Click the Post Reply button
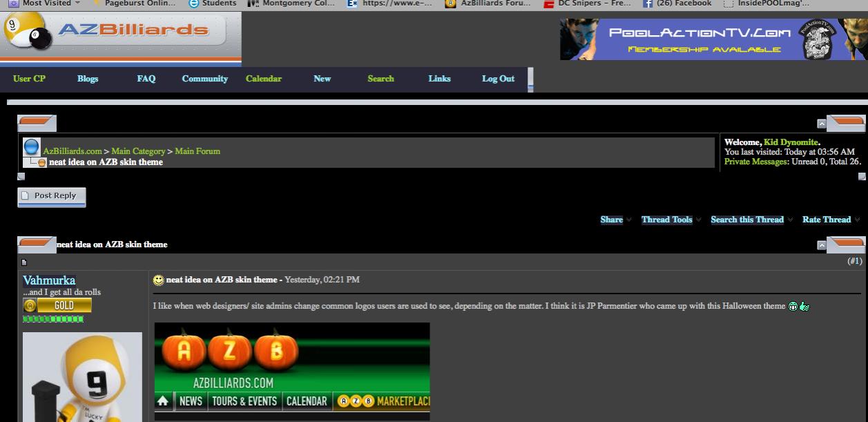 (x=52, y=196)
